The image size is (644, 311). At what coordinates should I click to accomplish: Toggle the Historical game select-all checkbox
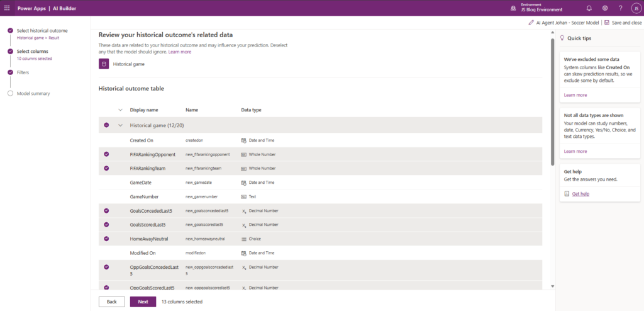click(106, 125)
